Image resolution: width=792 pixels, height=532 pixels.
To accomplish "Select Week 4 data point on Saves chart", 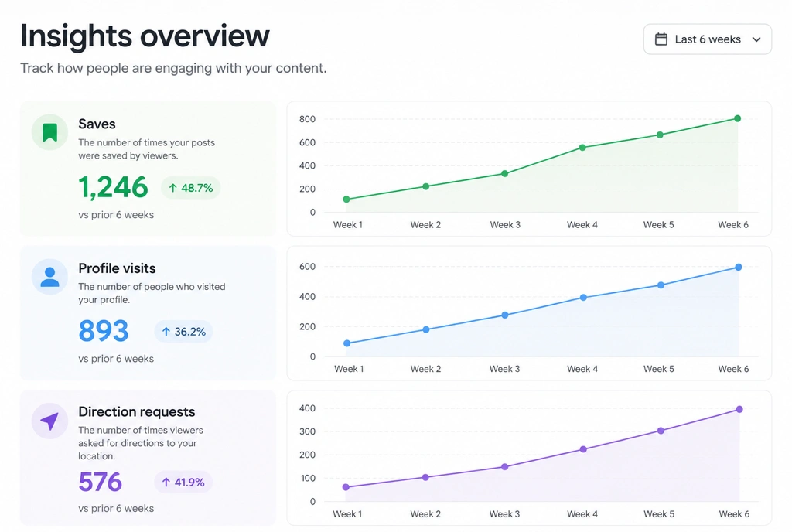I will (x=582, y=148).
